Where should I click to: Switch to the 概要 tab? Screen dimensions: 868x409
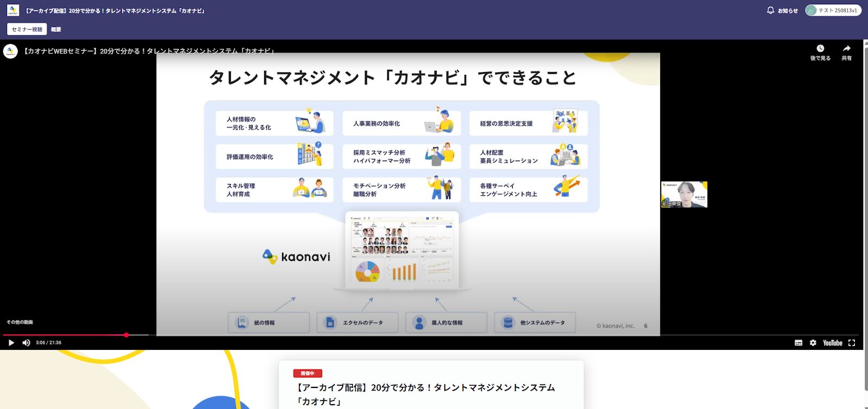coord(56,29)
